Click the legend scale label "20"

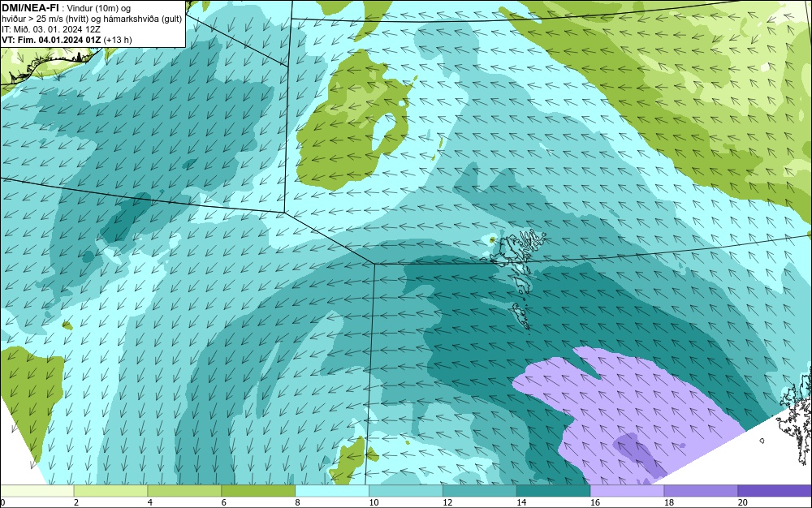(x=742, y=502)
